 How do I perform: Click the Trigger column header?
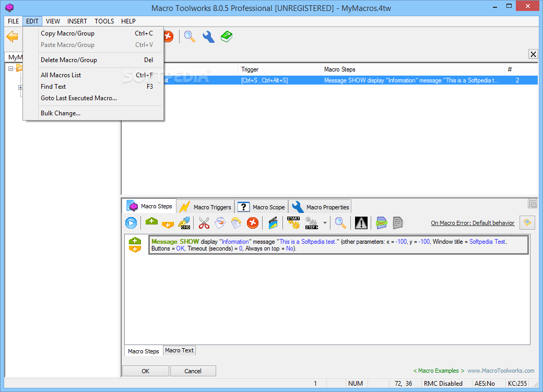(x=279, y=69)
